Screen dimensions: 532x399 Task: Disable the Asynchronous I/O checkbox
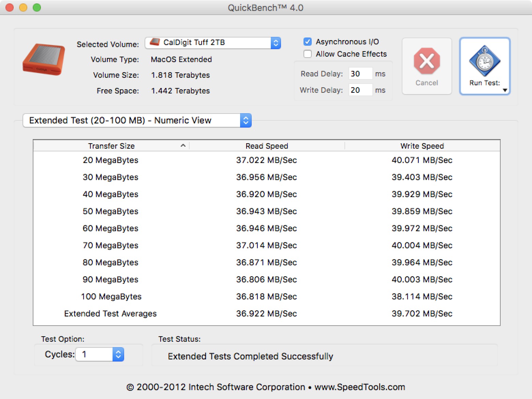308,42
